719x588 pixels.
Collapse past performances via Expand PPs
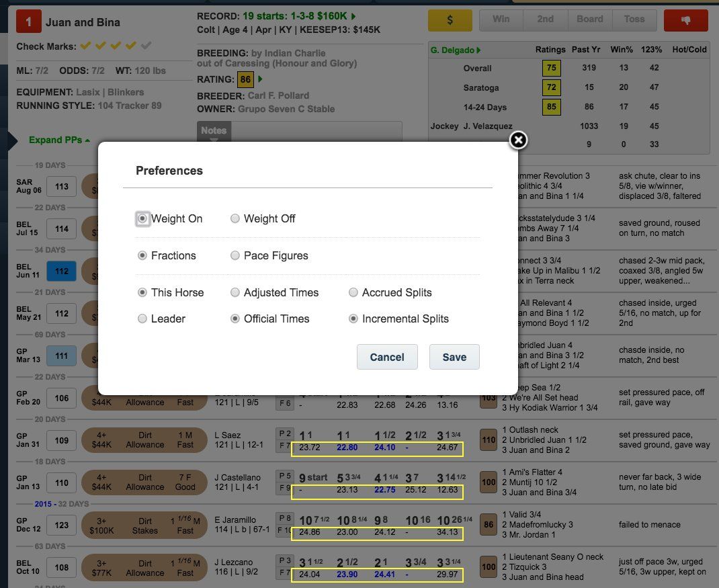[x=59, y=140]
